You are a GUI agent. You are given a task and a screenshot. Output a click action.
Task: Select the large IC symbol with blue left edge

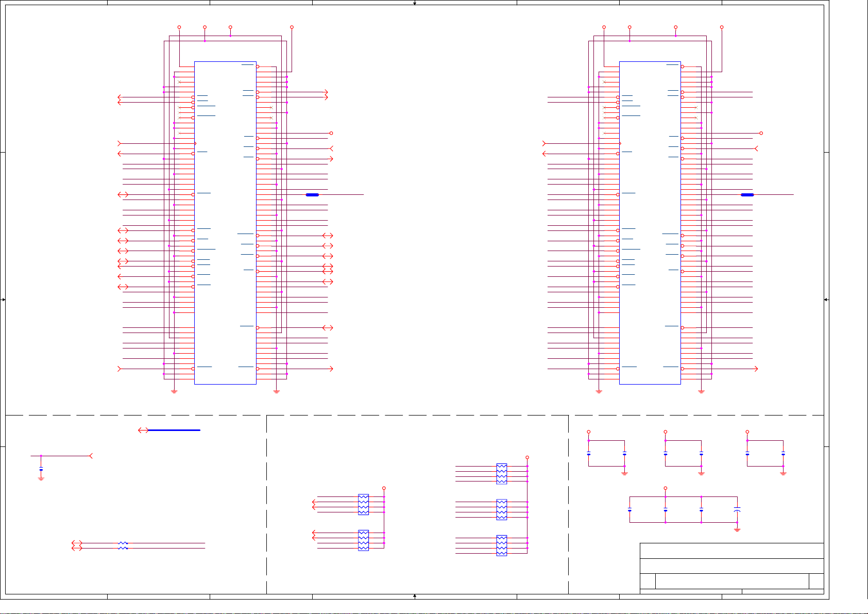click(x=650, y=223)
